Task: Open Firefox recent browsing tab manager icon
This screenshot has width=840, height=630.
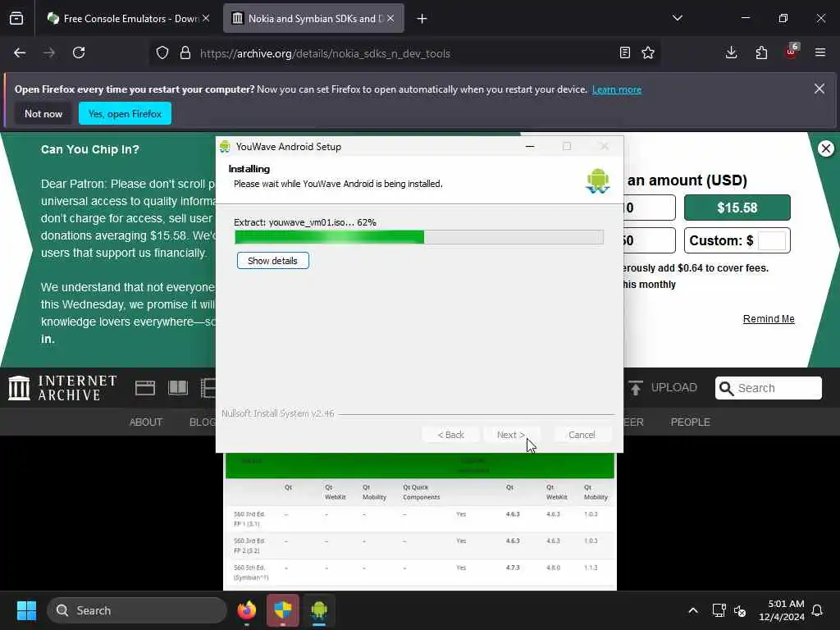Action: [x=16, y=18]
